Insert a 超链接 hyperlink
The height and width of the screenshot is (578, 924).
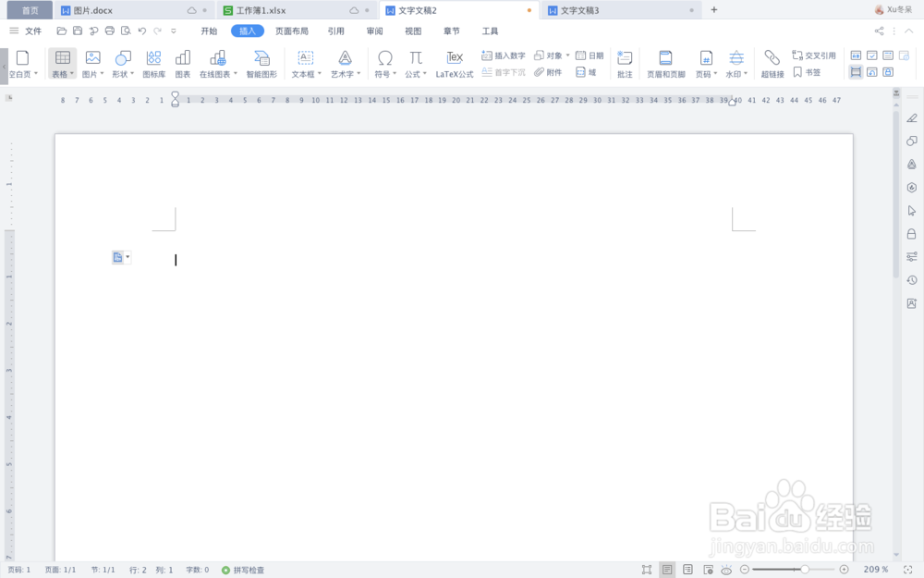pyautogui.click(x=772, y=60)
